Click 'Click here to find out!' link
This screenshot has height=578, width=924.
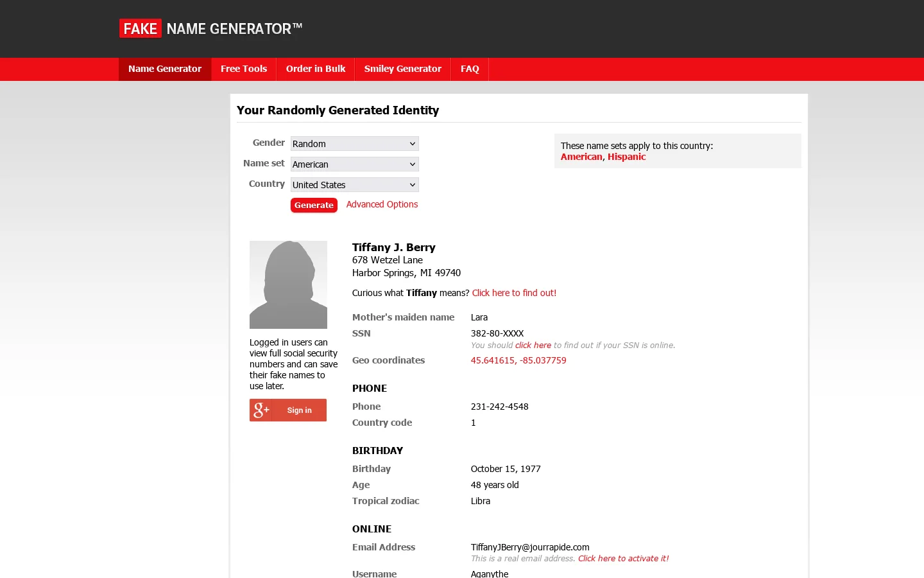[514, 293]
